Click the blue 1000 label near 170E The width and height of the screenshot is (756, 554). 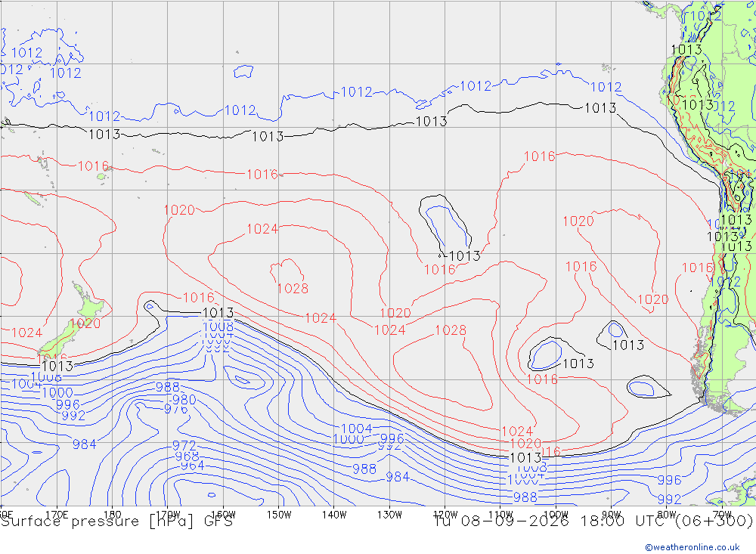click(57, 392)
